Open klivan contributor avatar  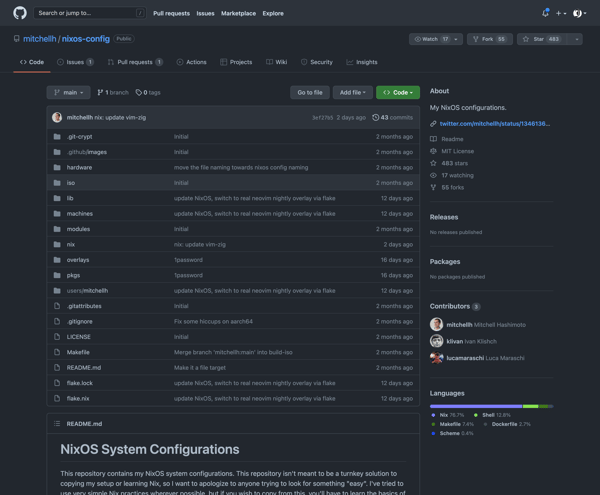[x=436, y=341]
